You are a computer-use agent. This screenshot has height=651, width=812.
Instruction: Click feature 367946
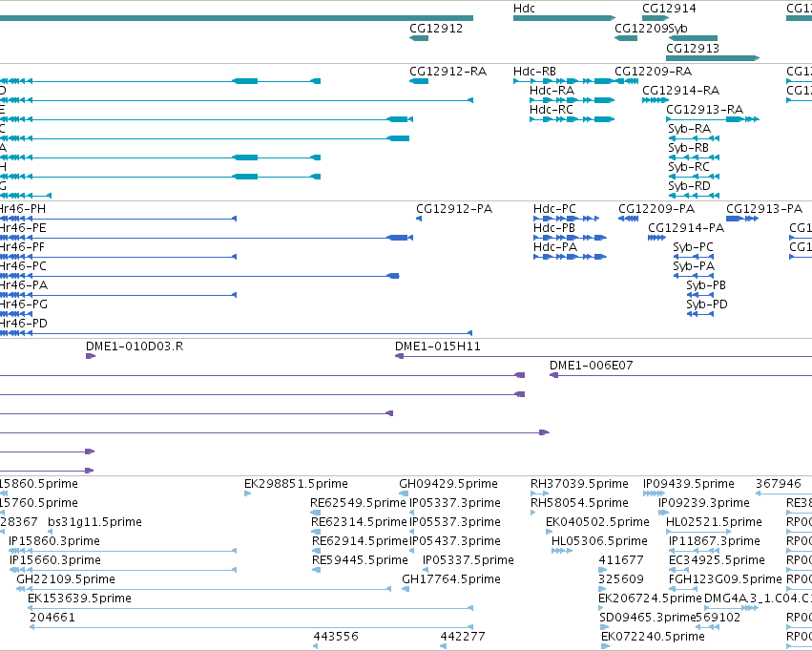pos(779,484)
